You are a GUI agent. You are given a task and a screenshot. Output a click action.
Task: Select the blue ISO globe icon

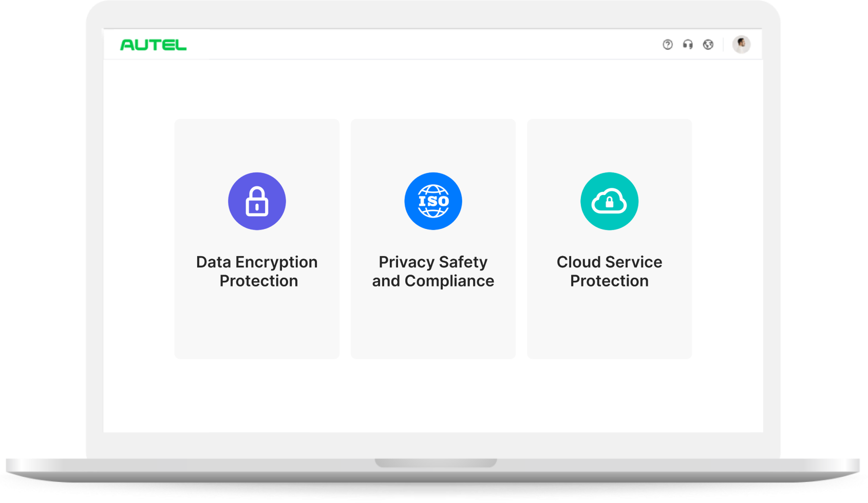433,201
